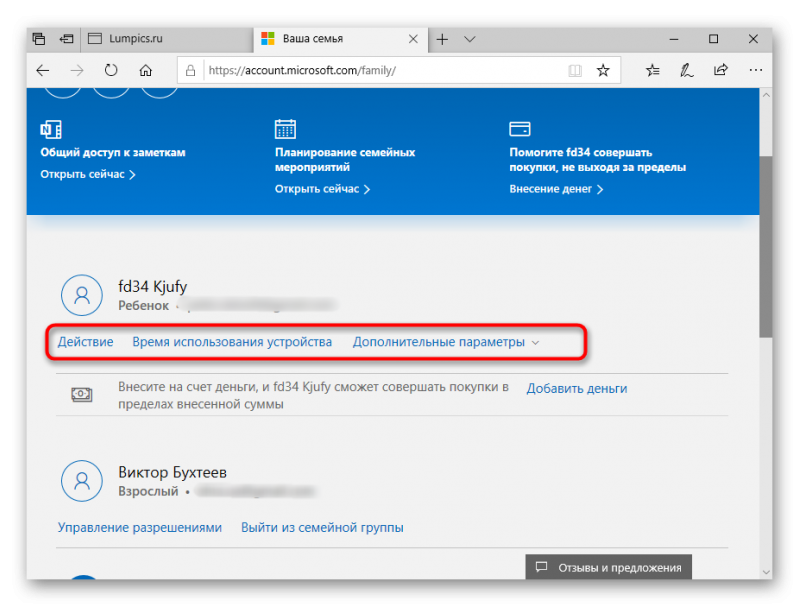
Task: Click the padlock site info icon
Action: [x=190, y=70]
